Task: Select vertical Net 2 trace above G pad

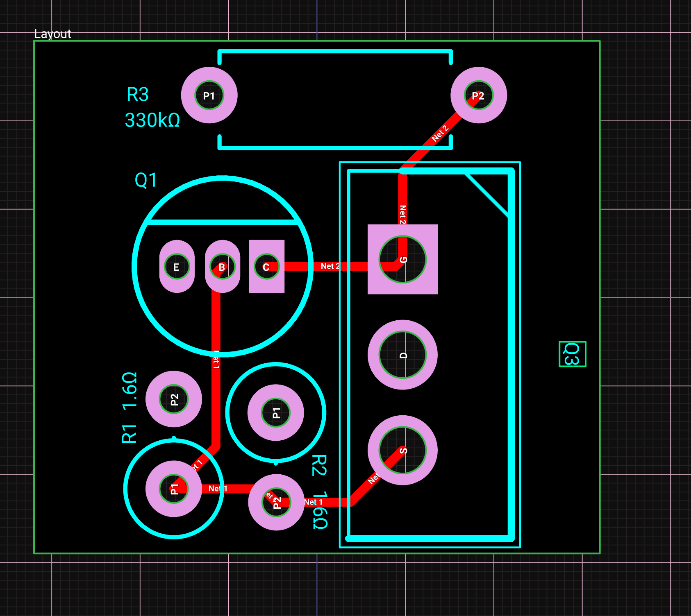Action: point(403,199)
